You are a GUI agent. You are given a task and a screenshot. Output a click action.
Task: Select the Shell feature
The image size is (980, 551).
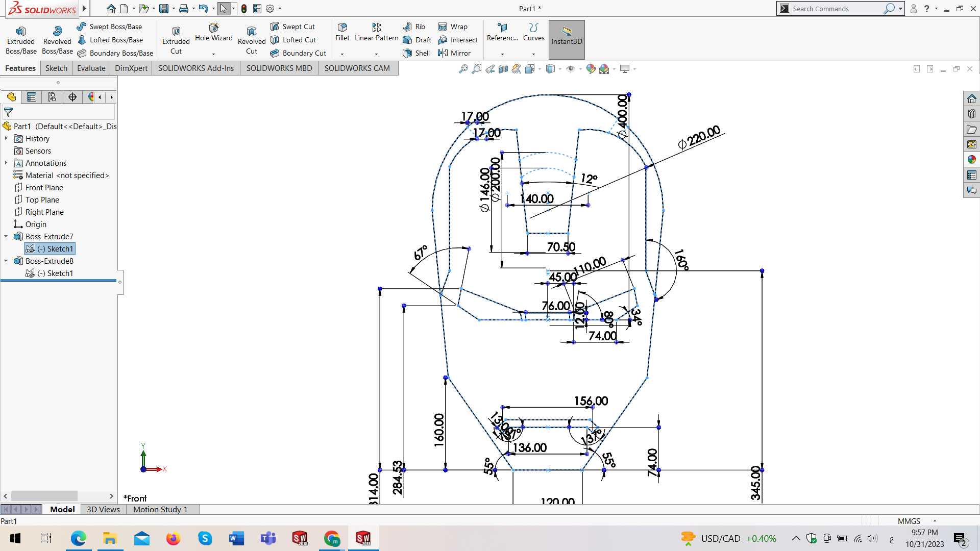point(416,53)
